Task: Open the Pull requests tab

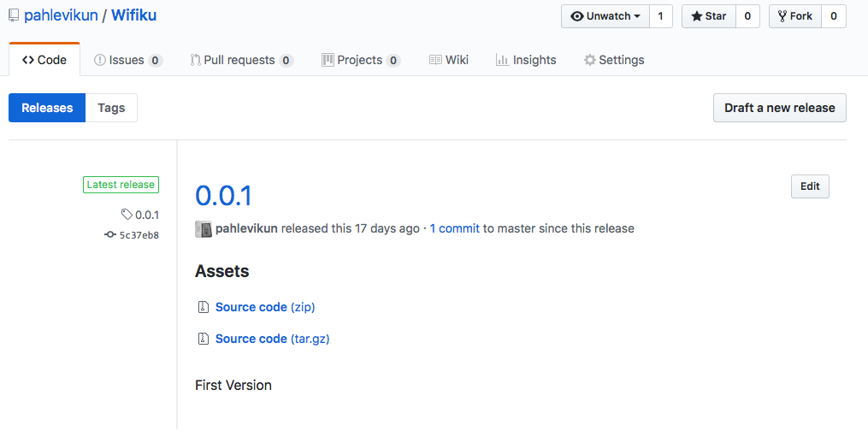Action: [x=241, y=60]
